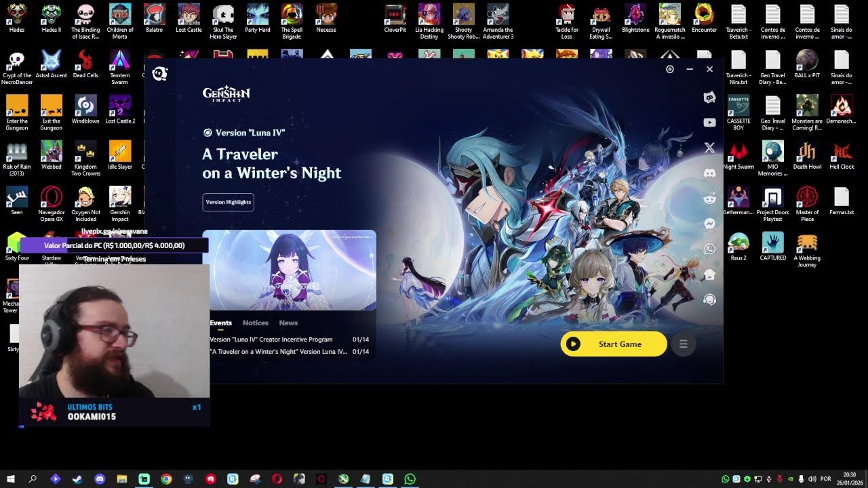The width and height of the screenshot is (868, 488).
Task: Switch to the Events tab
Action: coord(220,323)
